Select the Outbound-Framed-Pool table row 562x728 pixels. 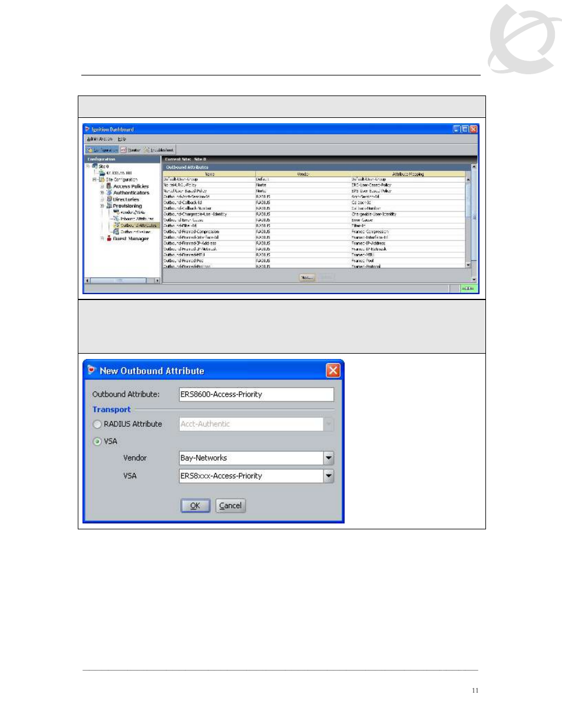(x=314, y=261)
